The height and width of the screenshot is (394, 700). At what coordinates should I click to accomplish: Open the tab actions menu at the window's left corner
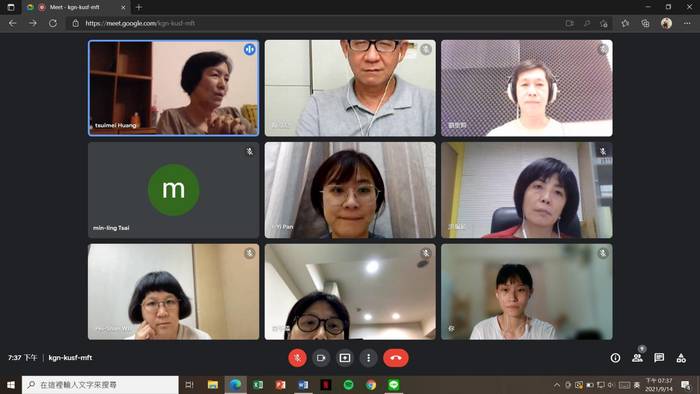coord(11,7)
